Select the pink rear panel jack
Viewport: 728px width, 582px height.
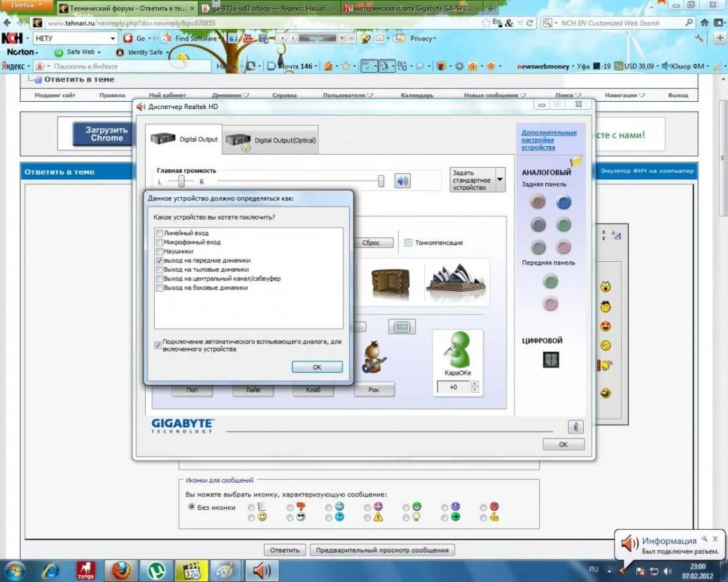(x=564, y=247)
